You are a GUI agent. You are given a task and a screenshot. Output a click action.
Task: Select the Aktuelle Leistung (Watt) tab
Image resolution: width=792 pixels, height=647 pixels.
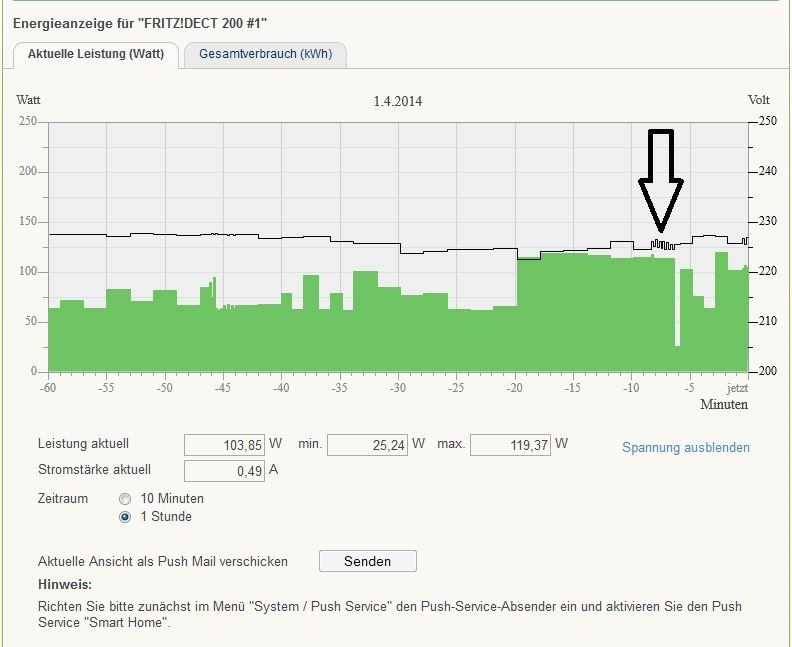[96, 55]
